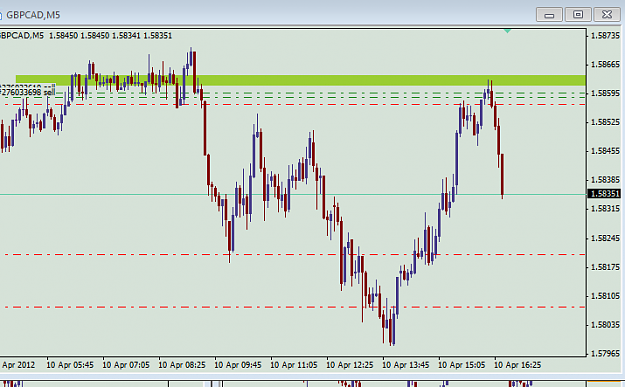Click price label 1.57965 on scale
The height and width of the screenshot is (387, 625).
pos(605,353)
